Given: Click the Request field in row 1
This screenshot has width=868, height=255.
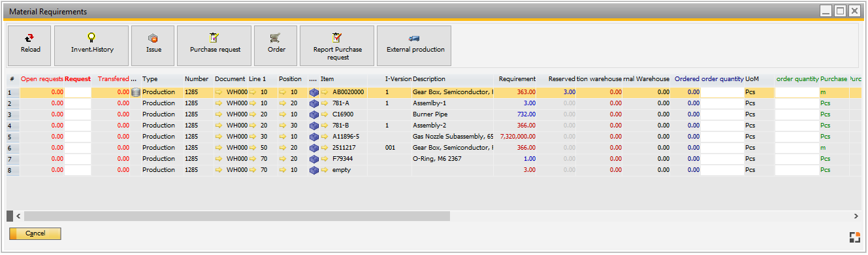Looking at the screenshot, I should pos(78,92).
